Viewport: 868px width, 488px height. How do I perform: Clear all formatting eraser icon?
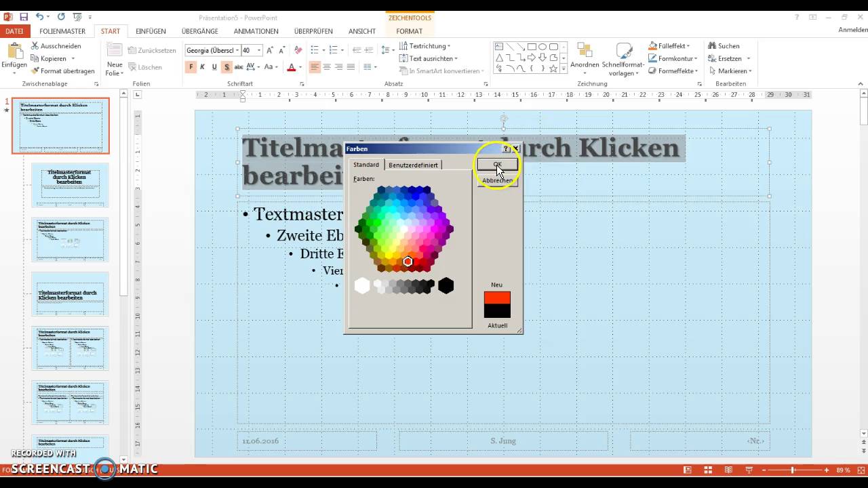[298, 50]
